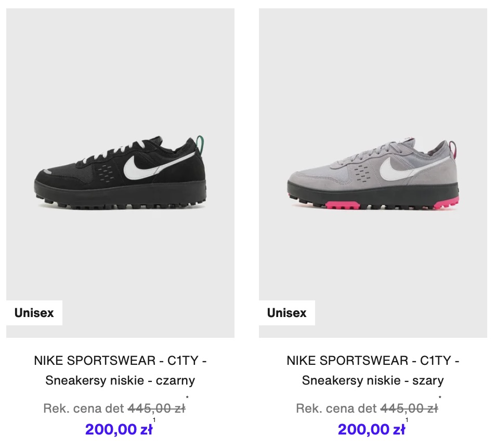Click the Unisex badge on the black sneaker
The image size is (495, 448).
point(34,313)
